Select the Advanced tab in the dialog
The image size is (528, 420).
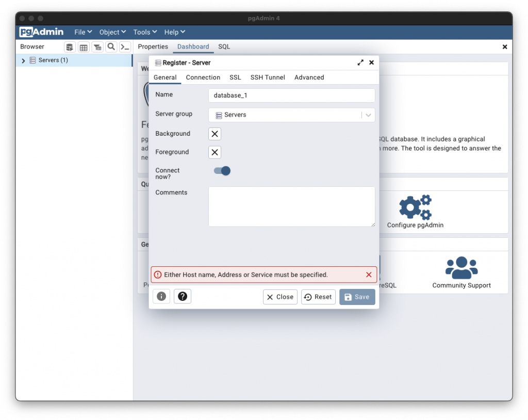tap(309, 77)
